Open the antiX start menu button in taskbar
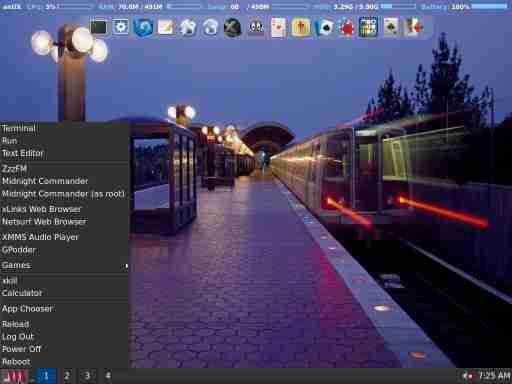The height and width of the screenshot is (384, 512). 13,376
